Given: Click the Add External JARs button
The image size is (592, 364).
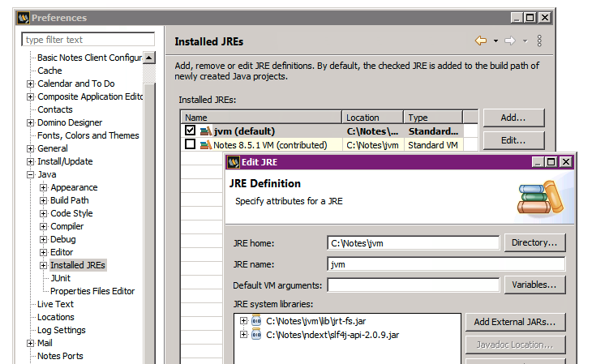Looking at the screenshot, I should point(514,323).
